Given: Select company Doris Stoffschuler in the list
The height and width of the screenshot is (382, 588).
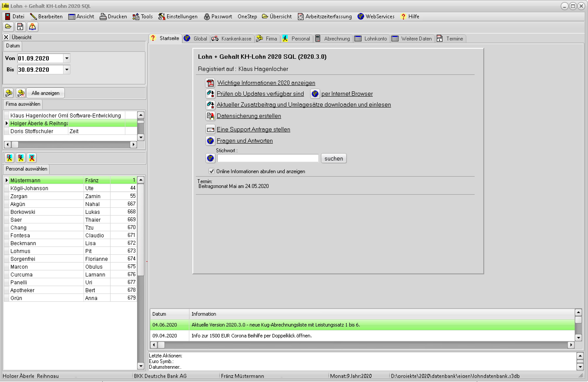Looking at the screenshot, I should click(71, 131).
